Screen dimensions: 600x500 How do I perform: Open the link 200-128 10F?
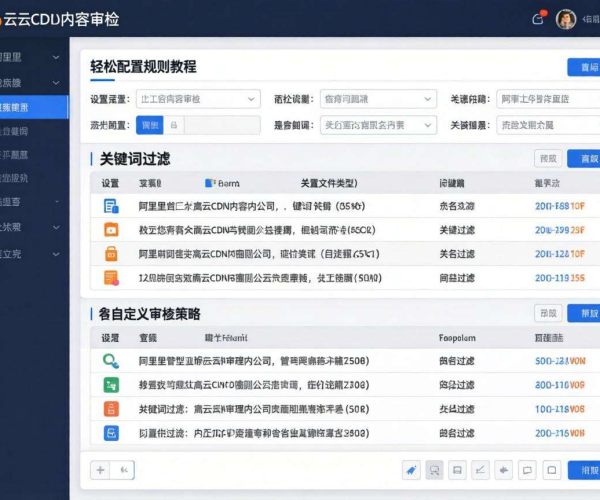(560, 254)
